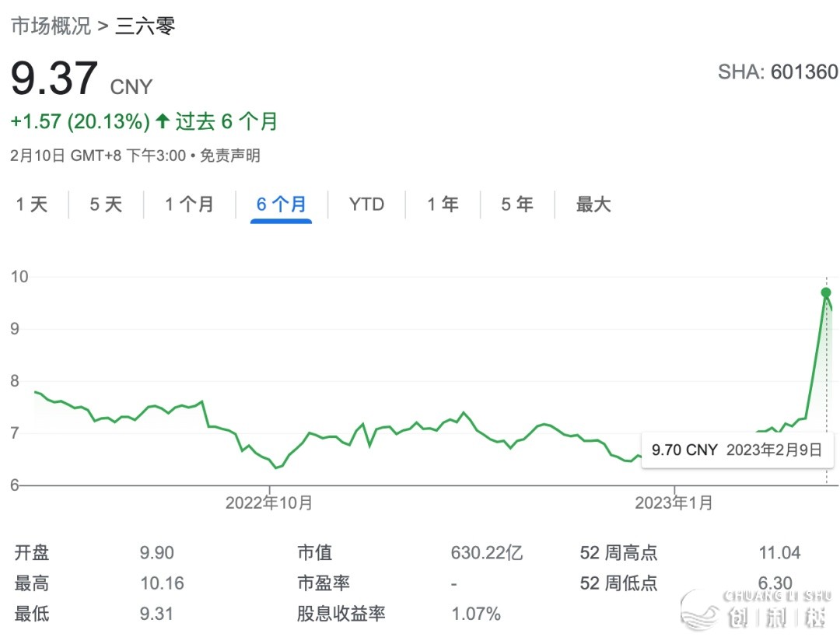
Task: Select the 5 年 range tab
Action: [517, 205]
